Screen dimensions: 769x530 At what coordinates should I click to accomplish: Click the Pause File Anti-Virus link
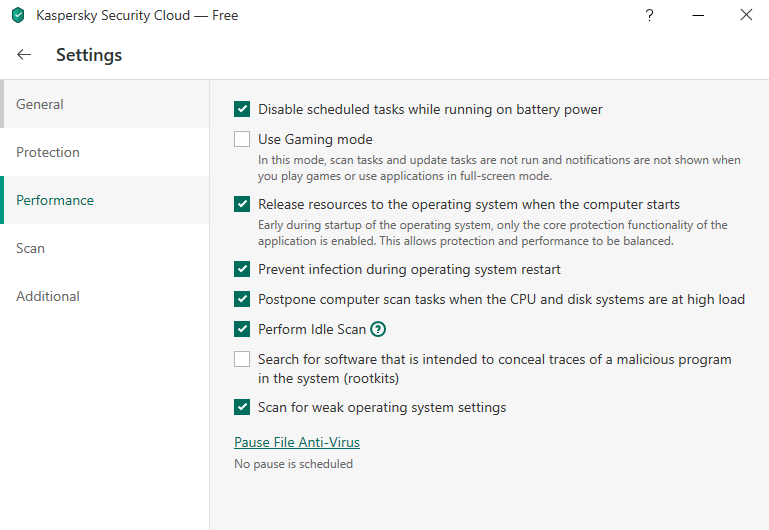click(x=297, y=442)
